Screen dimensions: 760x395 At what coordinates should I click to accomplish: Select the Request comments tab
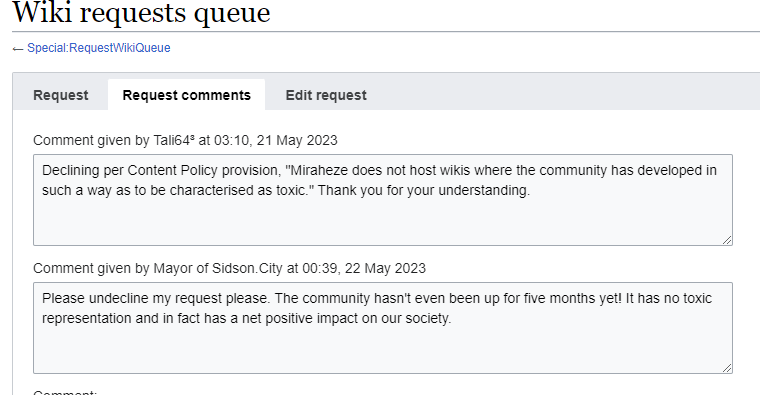(x=187, y=95)
